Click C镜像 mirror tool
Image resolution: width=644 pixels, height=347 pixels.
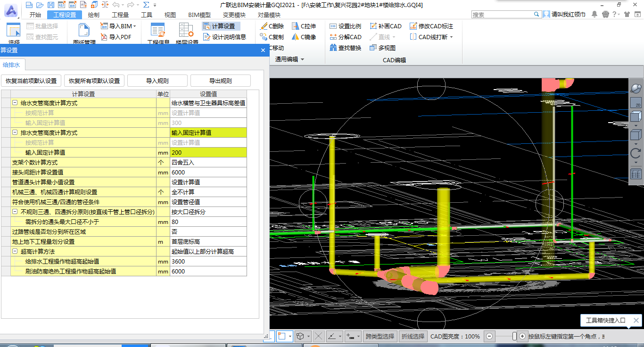pos(304,37)
